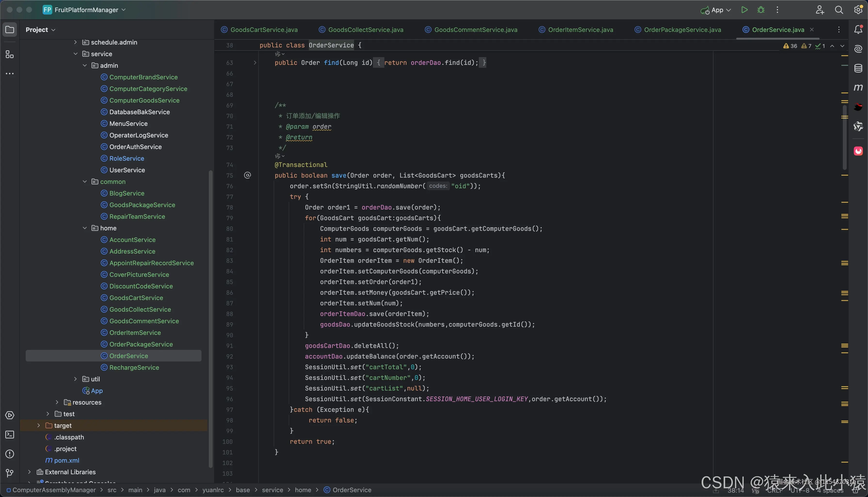868x497 pixels.
Task: Click the Debug bug icon
Action: pos(761,10)
